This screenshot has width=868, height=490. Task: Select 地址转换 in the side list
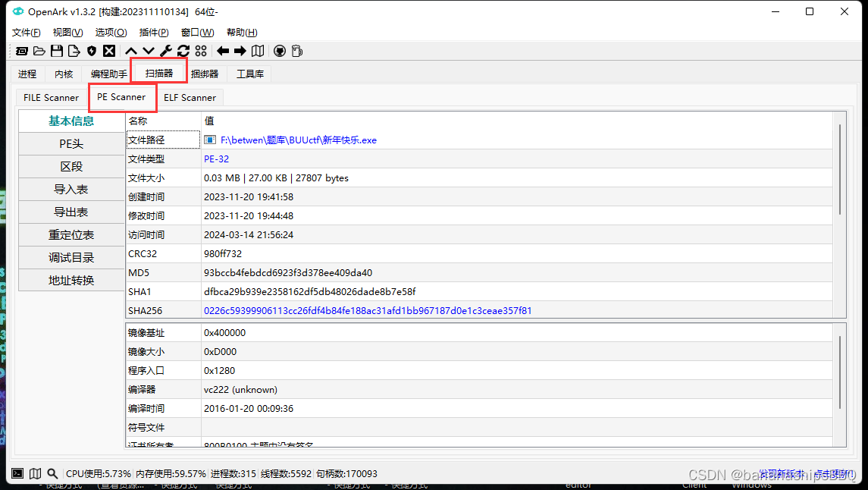coord(71,280)
